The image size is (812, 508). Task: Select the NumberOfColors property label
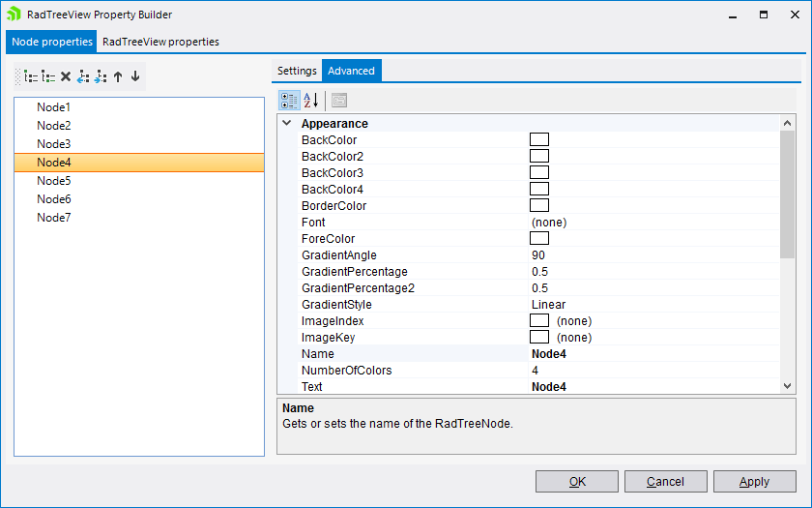(346, 371)
